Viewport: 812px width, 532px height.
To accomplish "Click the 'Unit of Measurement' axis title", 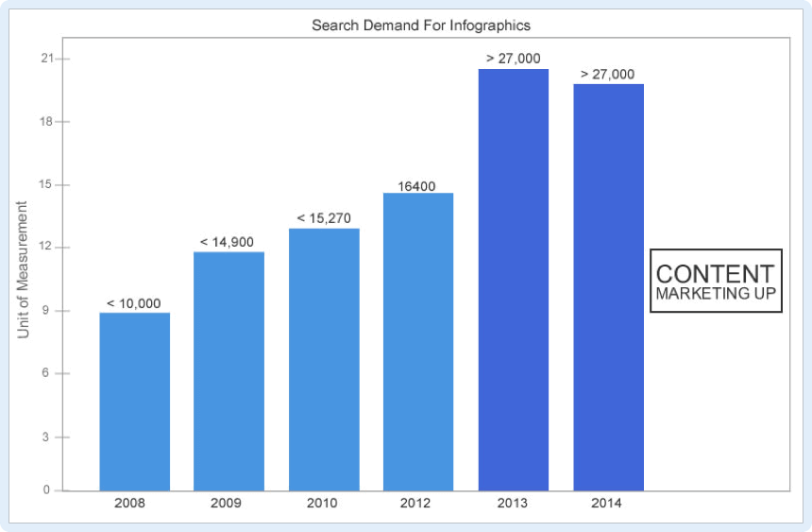I will [23, 269].
